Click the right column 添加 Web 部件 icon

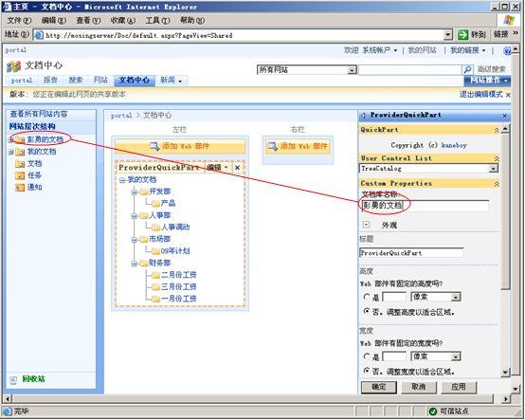point(273,146)
